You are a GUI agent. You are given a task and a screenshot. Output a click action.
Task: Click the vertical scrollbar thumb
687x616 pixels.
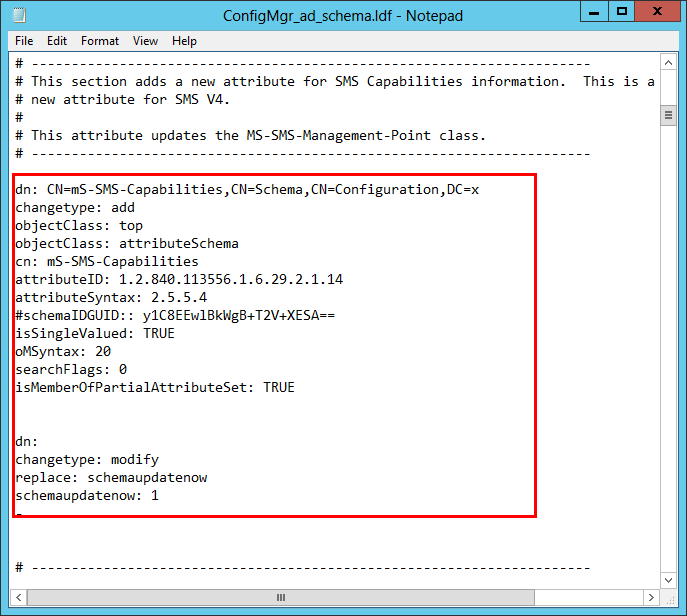point(668,116)
